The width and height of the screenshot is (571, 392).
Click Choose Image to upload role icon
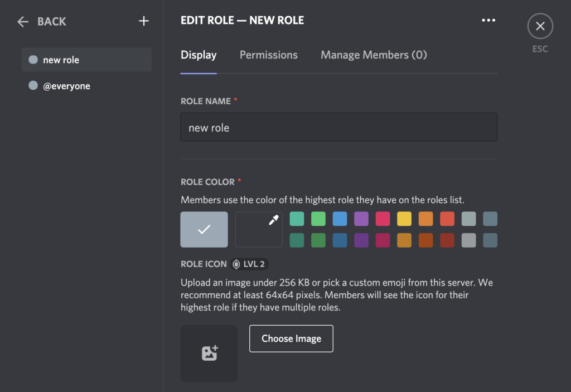click(291, 338)
